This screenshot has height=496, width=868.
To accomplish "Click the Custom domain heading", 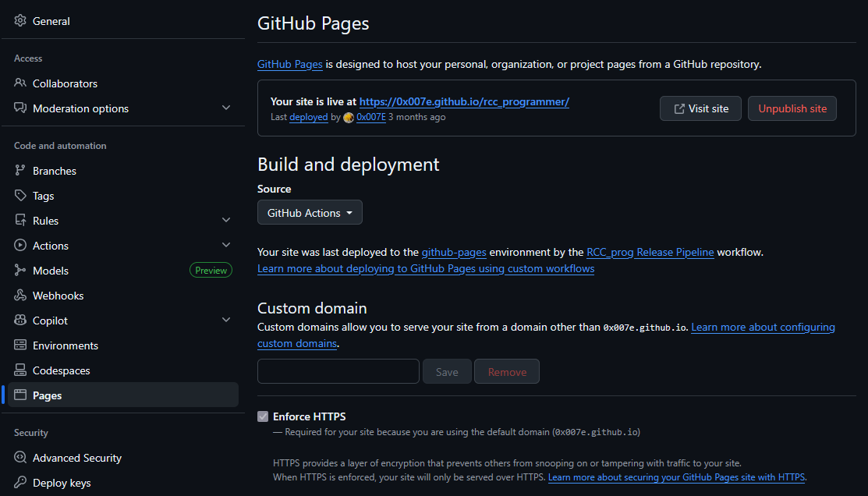I will [312, 308].
